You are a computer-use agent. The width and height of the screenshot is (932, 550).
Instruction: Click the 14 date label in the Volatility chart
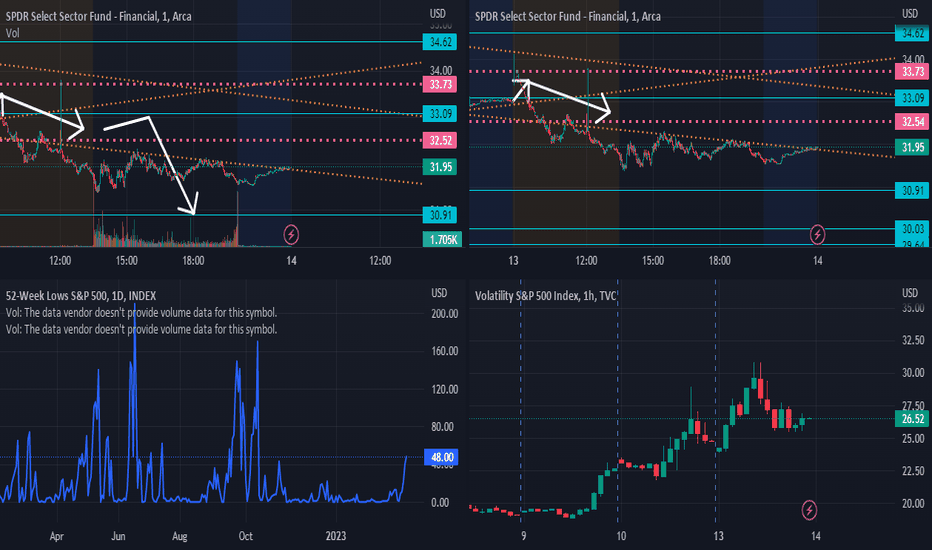(816, 536)
